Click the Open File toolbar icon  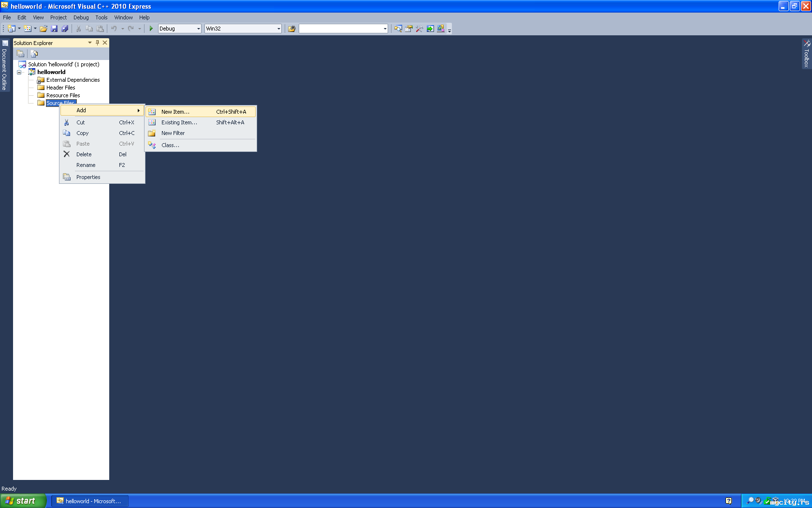click(43, 29)
